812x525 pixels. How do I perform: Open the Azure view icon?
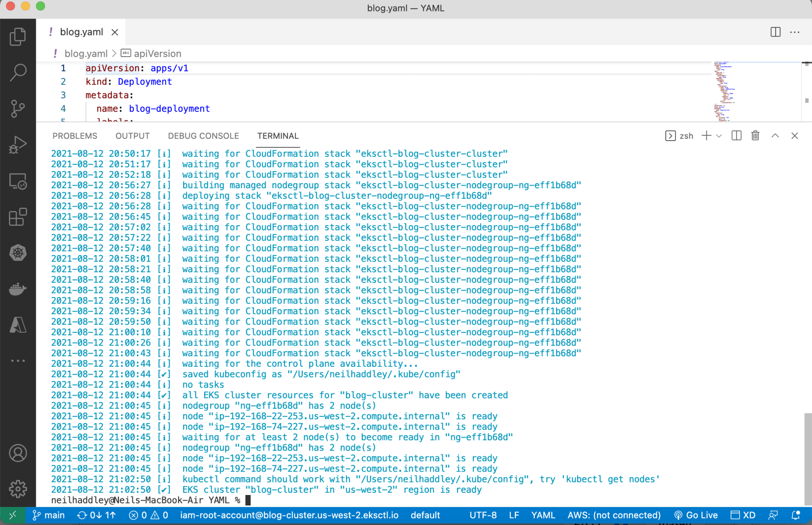[x=18, y=325]
